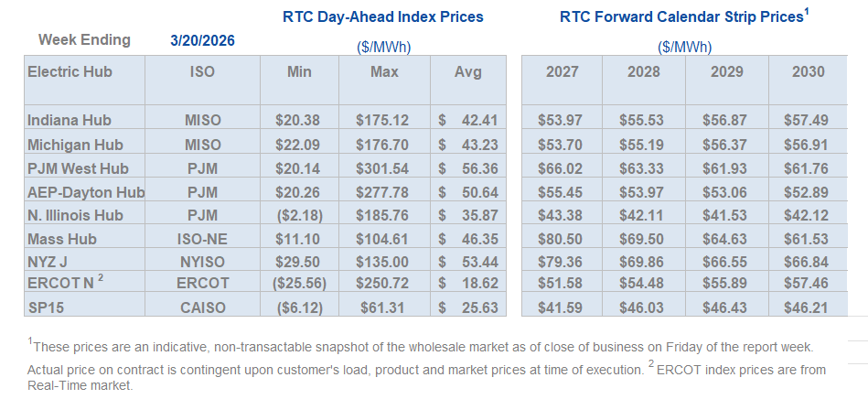The height and width of the screenshot is (399, 868).
Task: Click the Michigan Hub 2029 price $56.37
Action: pyautogui.click(x=727, y=145)
